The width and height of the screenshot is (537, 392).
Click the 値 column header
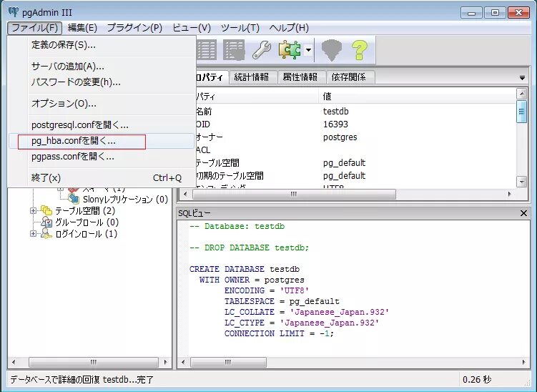pyautogui.click(x=417, y=97)
